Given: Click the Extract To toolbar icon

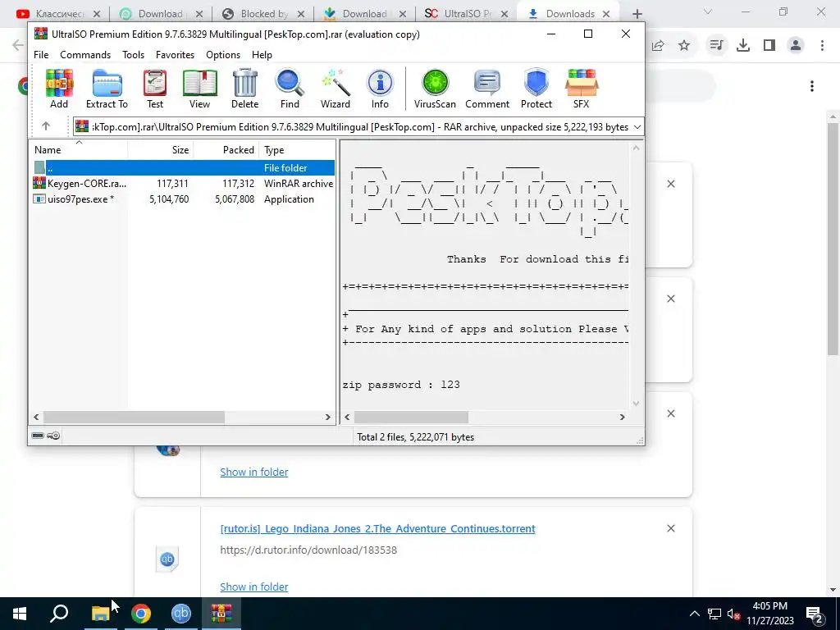Looking at the screenshot, I should click(x=107, y=89).
